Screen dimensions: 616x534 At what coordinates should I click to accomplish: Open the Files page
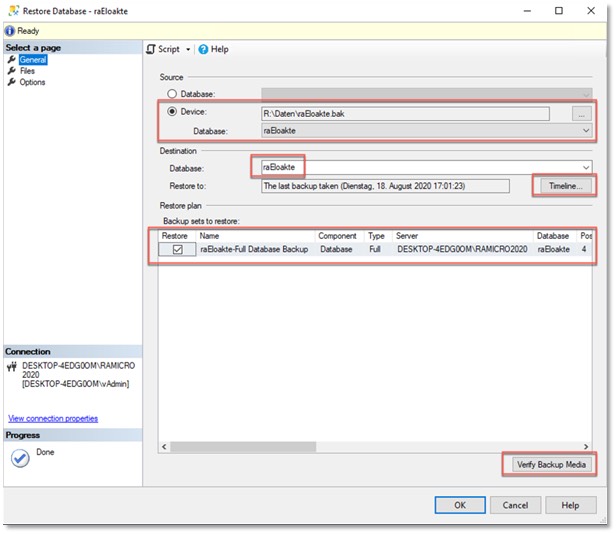point(27,71)
